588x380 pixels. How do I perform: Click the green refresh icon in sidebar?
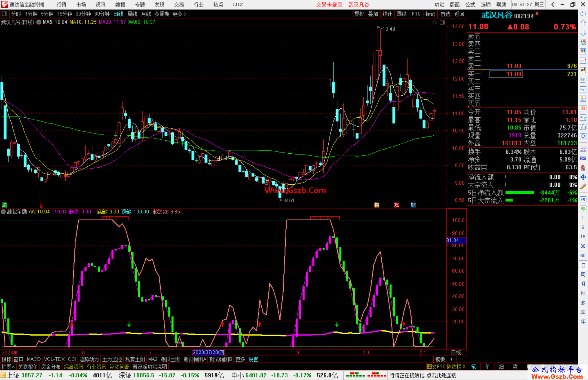(583, 209)
